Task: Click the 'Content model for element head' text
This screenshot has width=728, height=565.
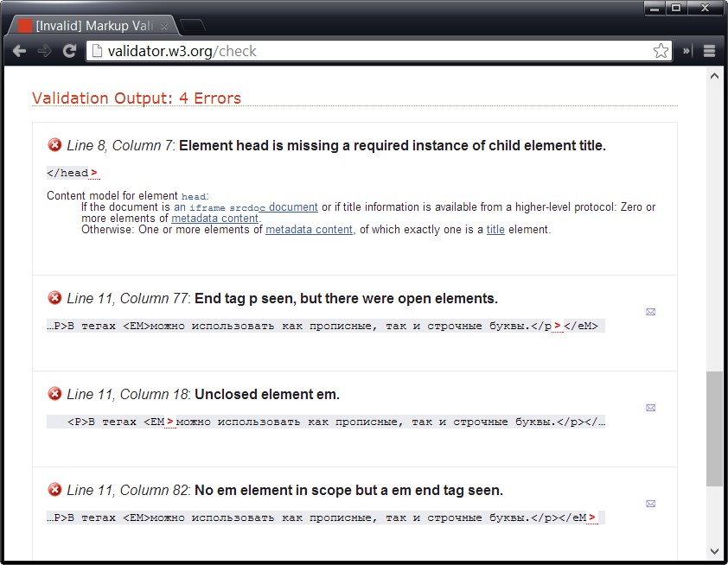Action: [x=128, y=196]
